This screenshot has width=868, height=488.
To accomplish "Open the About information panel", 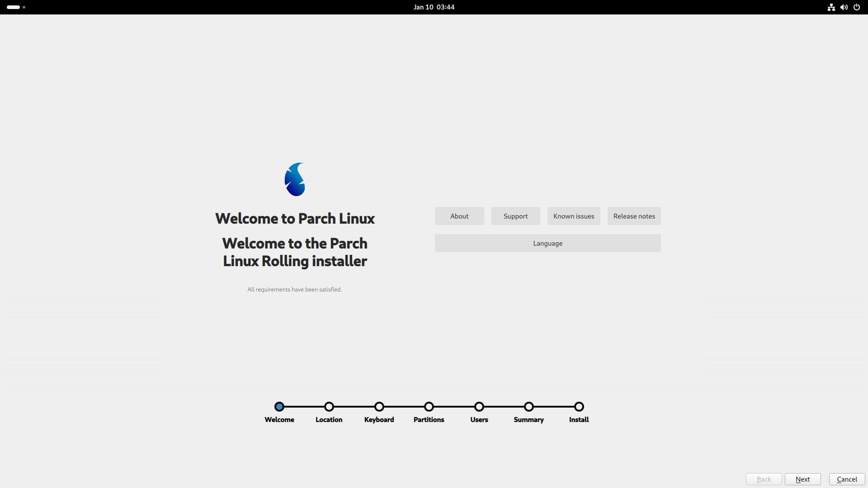I will tap(459, 216).
